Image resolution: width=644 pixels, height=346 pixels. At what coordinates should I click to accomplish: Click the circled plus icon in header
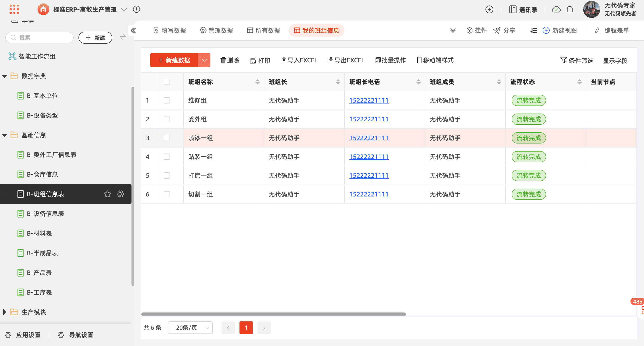click(489, 9)
